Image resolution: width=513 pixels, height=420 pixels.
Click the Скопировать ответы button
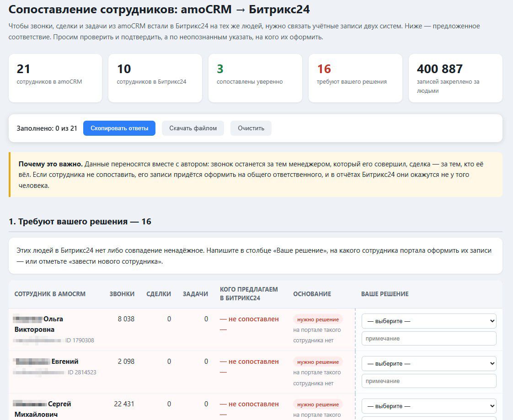tap(119, 128)
